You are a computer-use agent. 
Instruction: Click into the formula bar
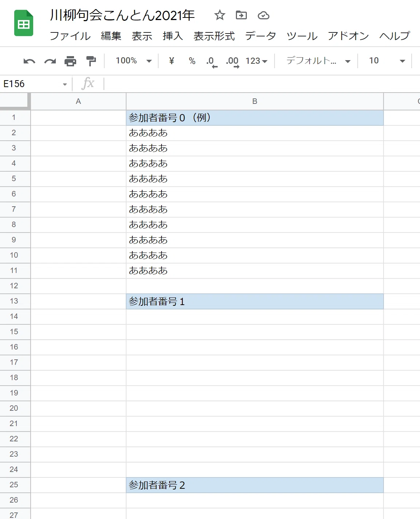click(262, 84)
